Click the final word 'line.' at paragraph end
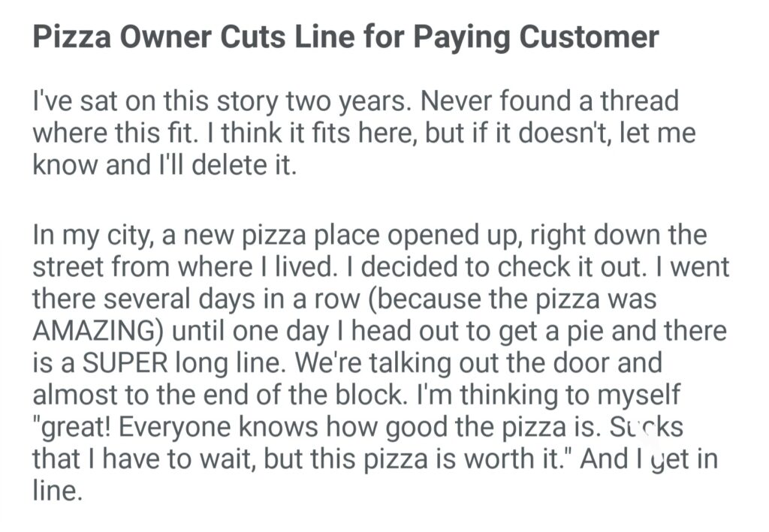Image resolution: width=769 pixels, height=532 pixels. 56,491
